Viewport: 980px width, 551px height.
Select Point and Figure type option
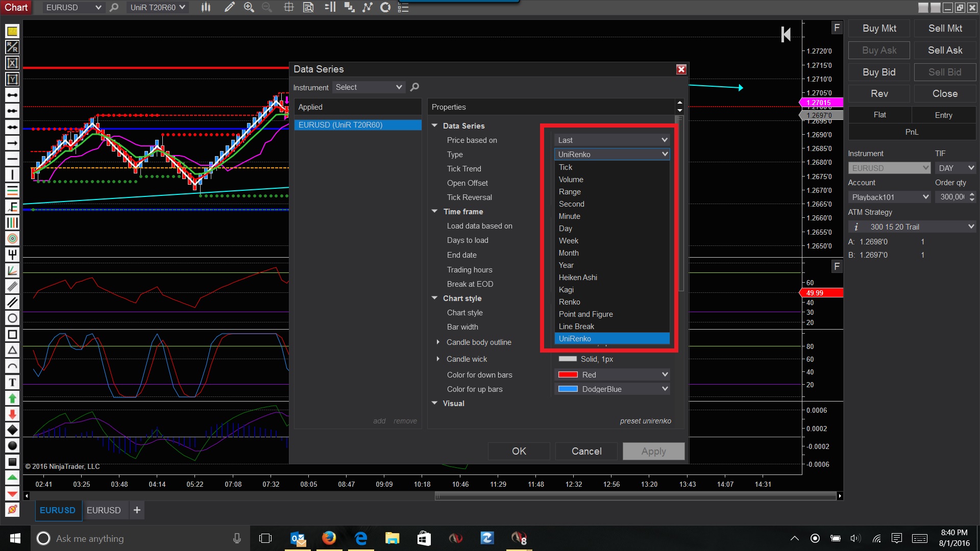(585, 314)
